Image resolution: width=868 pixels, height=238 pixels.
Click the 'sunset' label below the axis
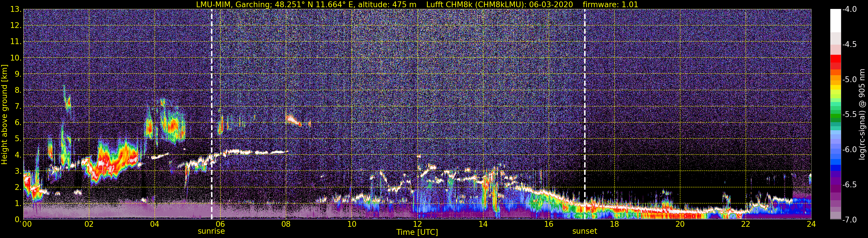(585, 231)
